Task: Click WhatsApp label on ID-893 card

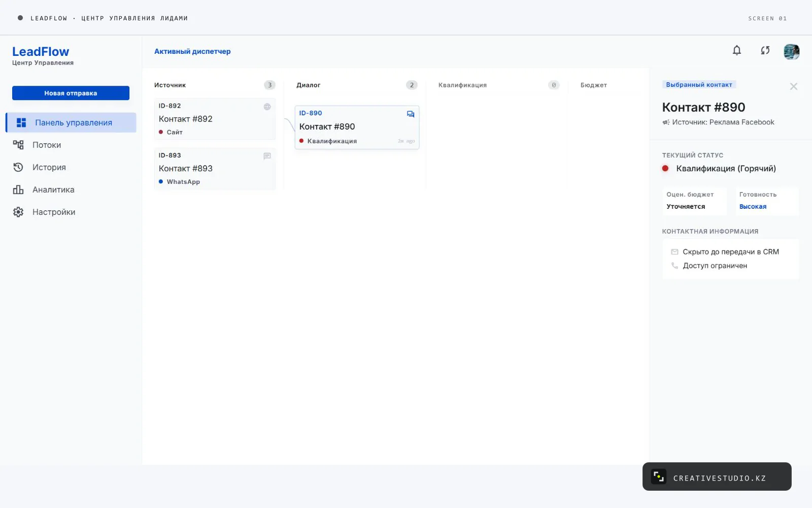Action: coord(183,182)
